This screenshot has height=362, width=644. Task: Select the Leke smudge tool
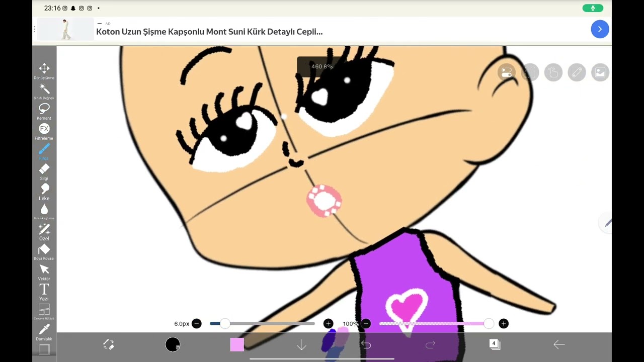point(44,192)
